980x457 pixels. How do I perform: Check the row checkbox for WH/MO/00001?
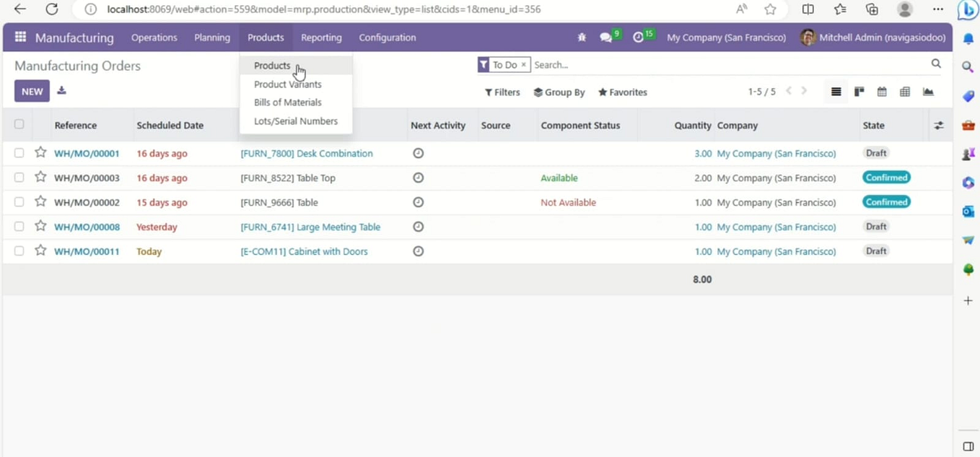tap(19, 153)
